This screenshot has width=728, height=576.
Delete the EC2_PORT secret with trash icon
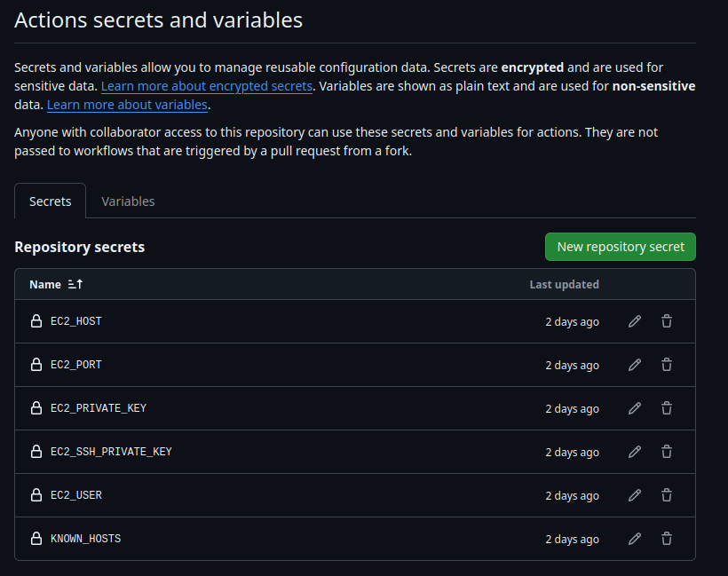[x=666, y=364]
